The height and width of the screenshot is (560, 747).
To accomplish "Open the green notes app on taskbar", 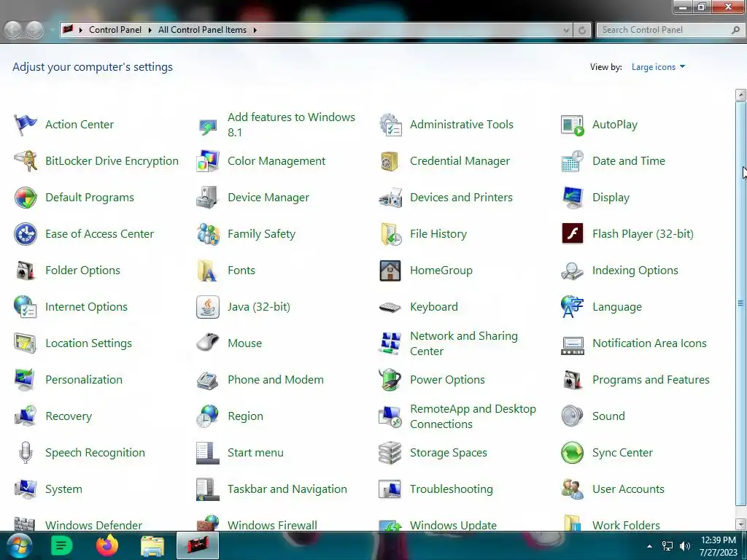I will click(x=61, y=545).
